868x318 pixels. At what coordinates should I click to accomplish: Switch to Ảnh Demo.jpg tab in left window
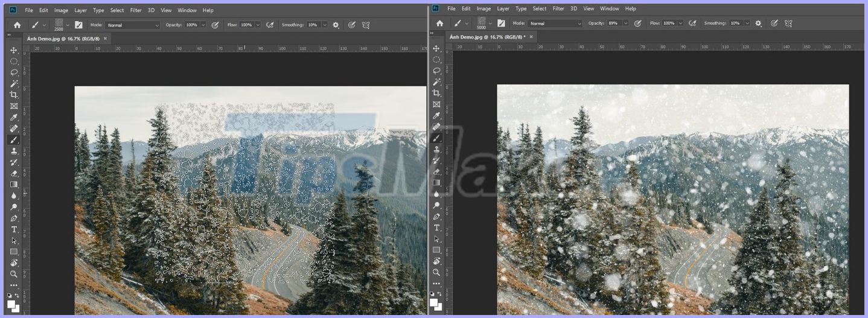pyautogui.click(x=63, y=38)
